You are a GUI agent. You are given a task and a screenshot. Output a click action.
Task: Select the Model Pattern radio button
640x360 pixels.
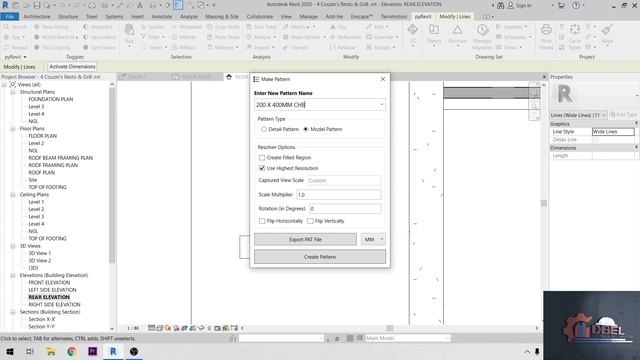306,129
